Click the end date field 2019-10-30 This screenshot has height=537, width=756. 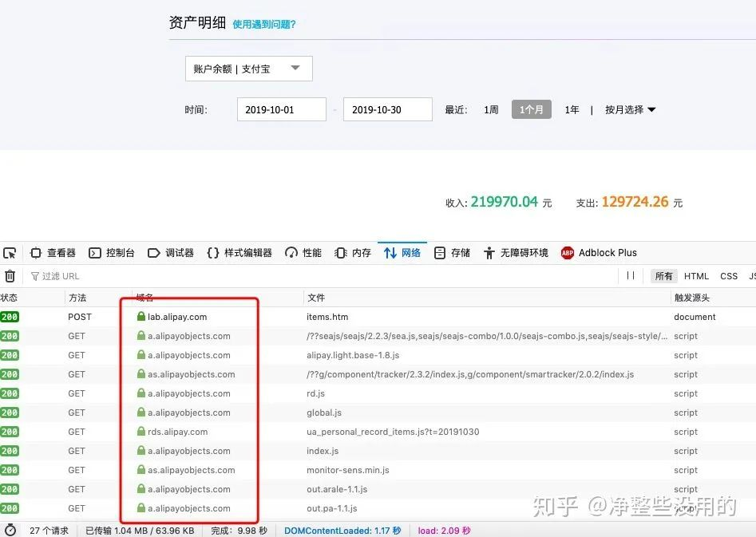[388, 109]
